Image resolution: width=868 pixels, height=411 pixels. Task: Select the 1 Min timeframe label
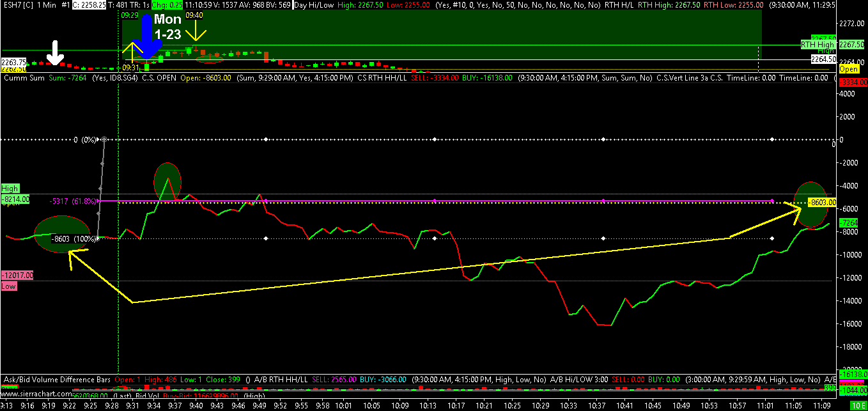pos(48,4)
